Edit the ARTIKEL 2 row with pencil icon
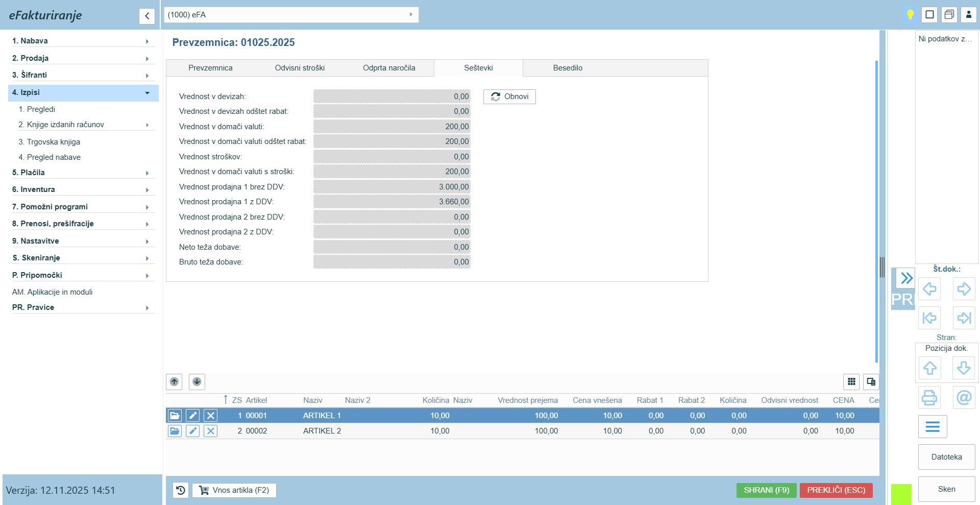The width and height of the screenshot is (980, 505). [x=192, y=431]
